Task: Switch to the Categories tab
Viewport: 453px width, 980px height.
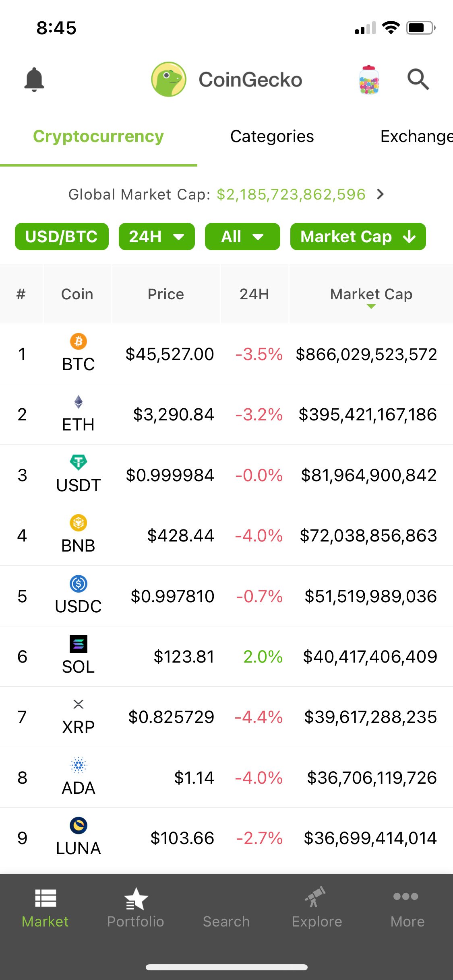Action: pyautogui.click(x=272, y=136)
